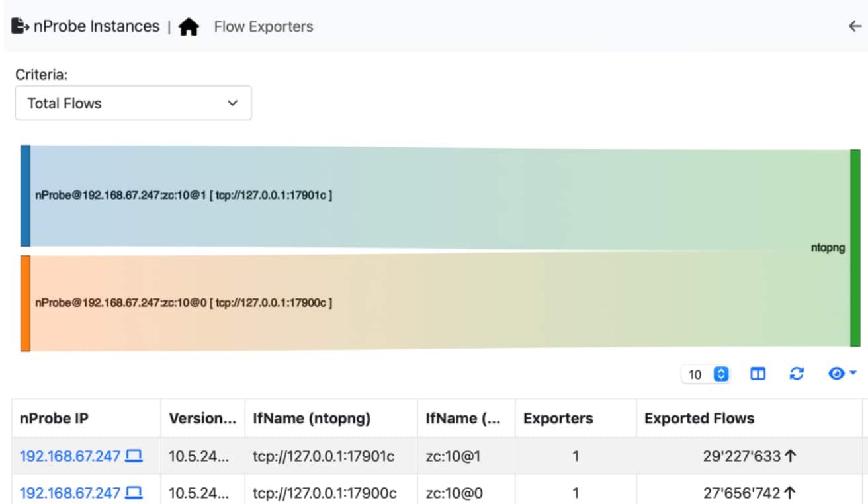Open the Flow Exporters breadcrumb
This screenshot has height=504, width=868.
click(x=263, y=27)
